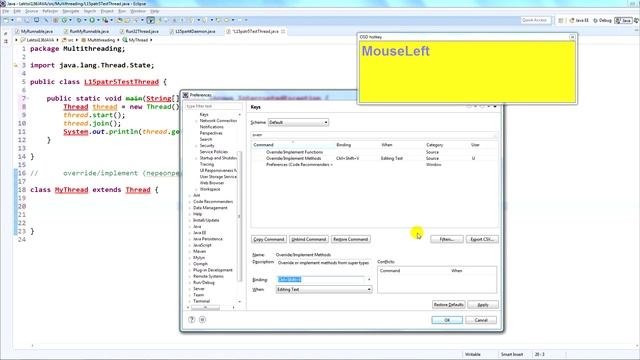Select Tracing in the preferences tree

207,164
